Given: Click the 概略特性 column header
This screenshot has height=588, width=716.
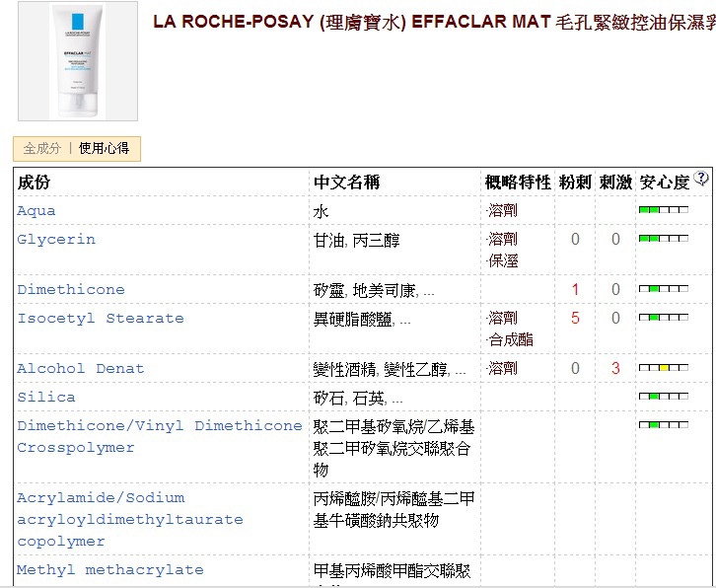Looking at the screenshot, I should coord(518,183).
